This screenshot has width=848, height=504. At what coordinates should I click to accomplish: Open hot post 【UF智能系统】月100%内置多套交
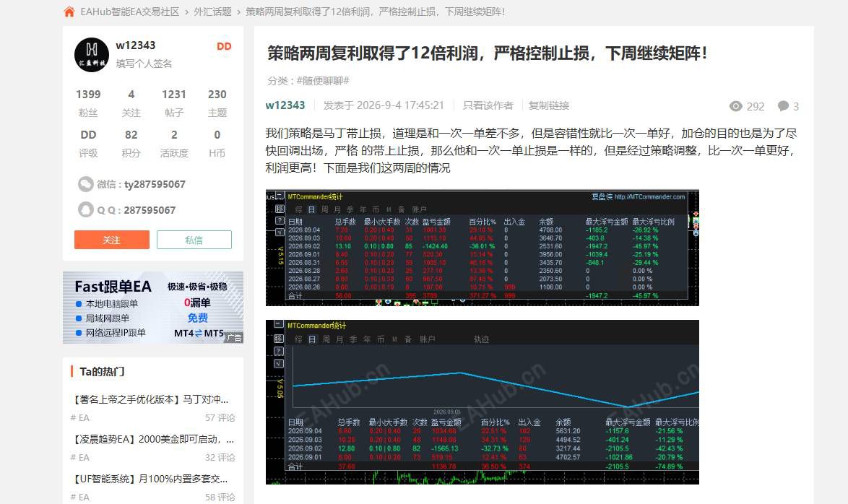click(x=151, y=479)
